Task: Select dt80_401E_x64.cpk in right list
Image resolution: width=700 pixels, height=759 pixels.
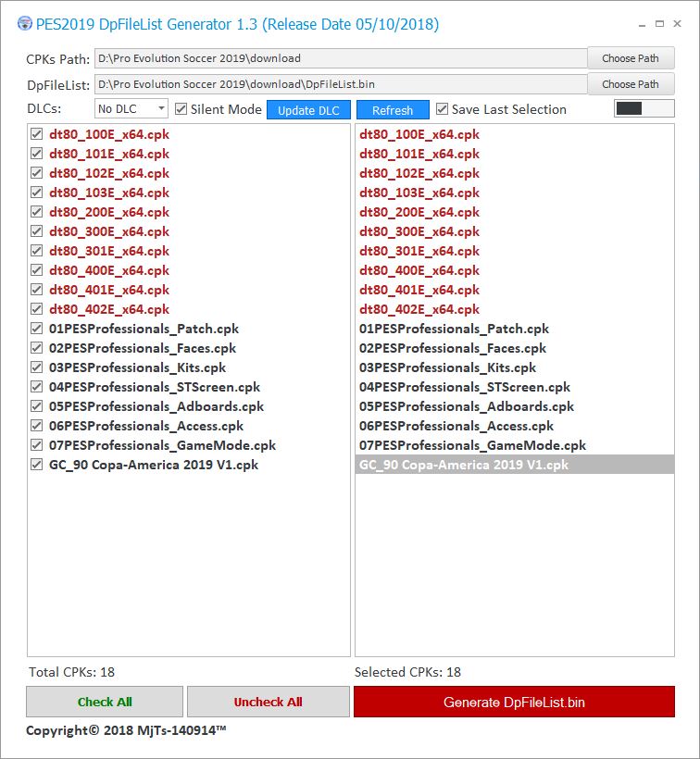Action: (515, 289)
